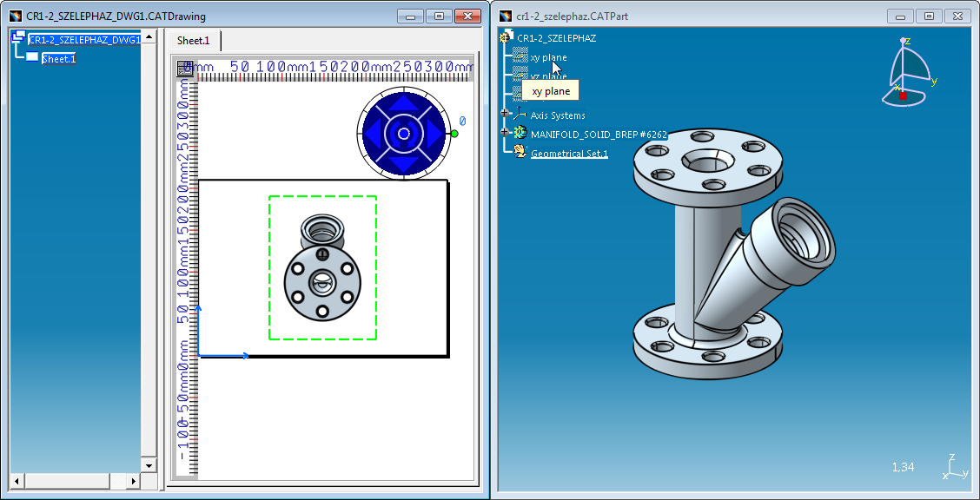
Task: Click the Geometrical Set.1 icon in the tree
Action: coord(520,150)
